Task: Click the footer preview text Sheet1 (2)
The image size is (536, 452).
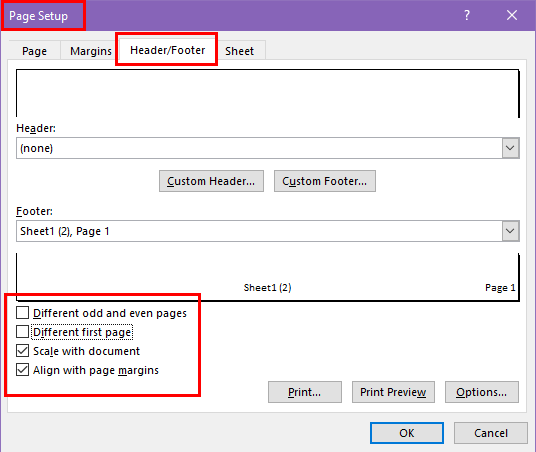Action: [x=267, y=288]
